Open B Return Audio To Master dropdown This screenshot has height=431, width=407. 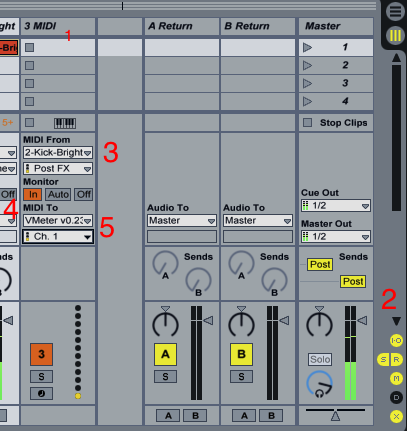[x=258, y=221]
